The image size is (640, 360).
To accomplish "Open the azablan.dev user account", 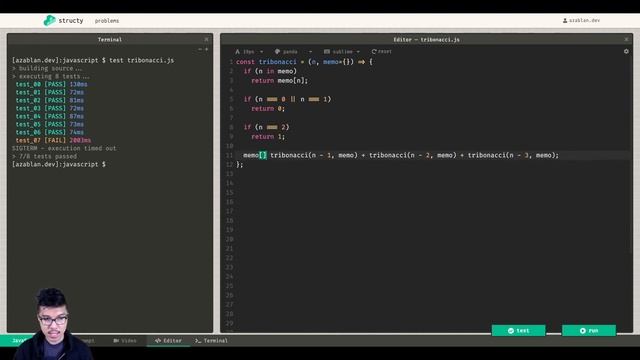I will (581, 20).
